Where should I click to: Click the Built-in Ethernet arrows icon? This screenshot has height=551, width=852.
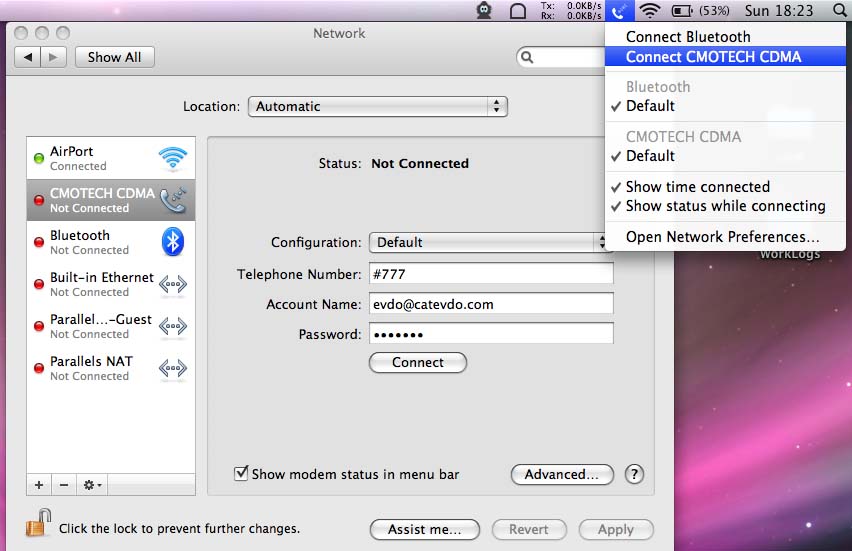[x=173, y=284]
